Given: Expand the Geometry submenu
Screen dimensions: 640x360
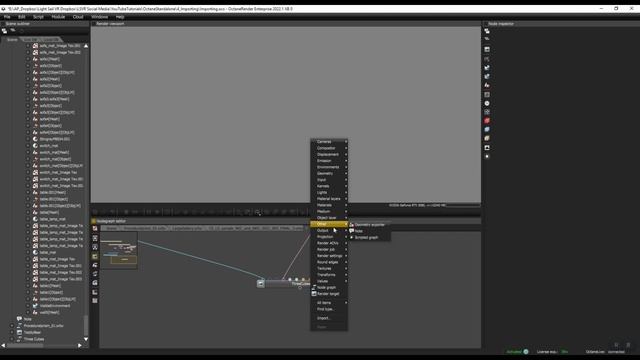Looking at the screenshot, I should 329,173.
